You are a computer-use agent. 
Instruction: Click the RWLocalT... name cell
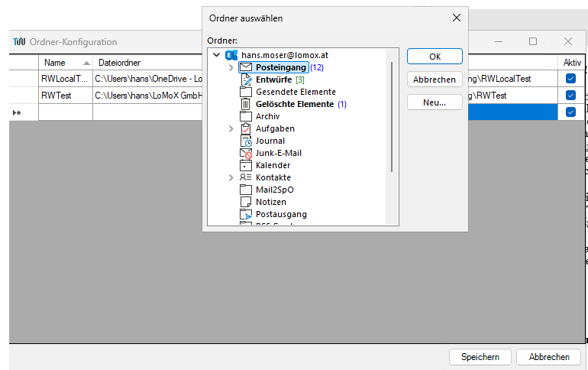point(66,79)
